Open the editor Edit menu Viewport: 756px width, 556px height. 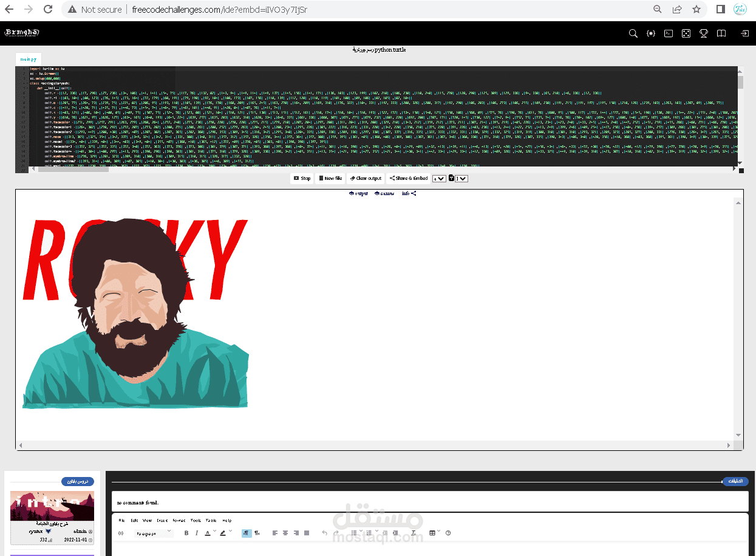pos(134,520)
